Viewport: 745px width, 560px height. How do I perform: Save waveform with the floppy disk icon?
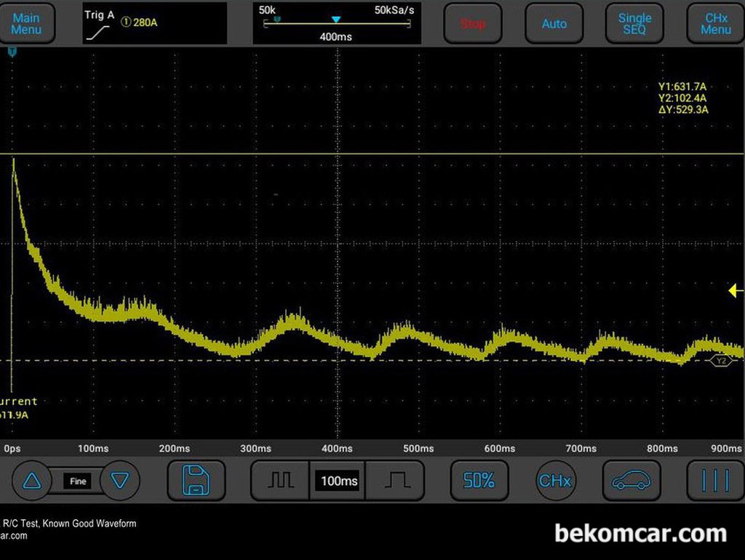pyautogui.click(x=196, y=480)
